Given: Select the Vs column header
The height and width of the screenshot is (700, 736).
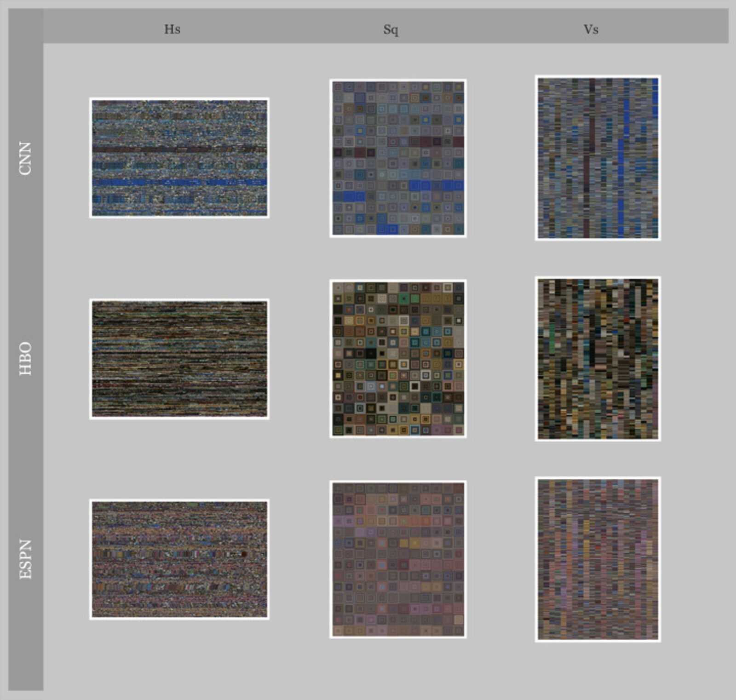Looking at the screenshot, I should point(591,29).
